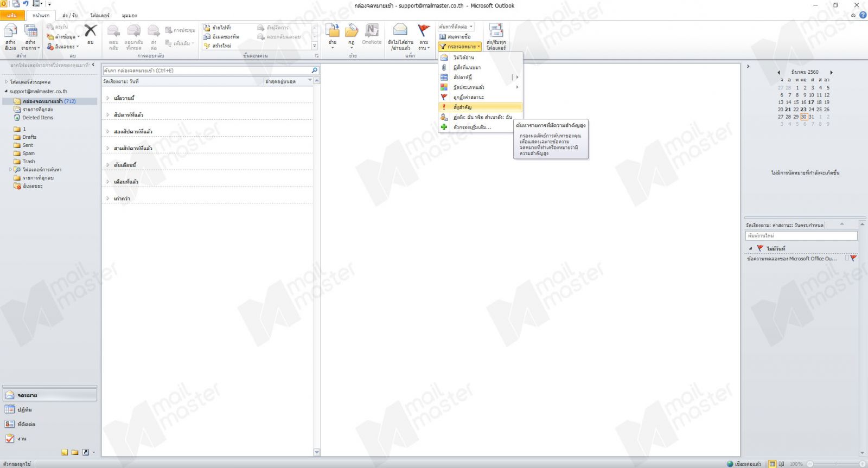Expand the To-Do bar with its chevron

tap(748, 66)
